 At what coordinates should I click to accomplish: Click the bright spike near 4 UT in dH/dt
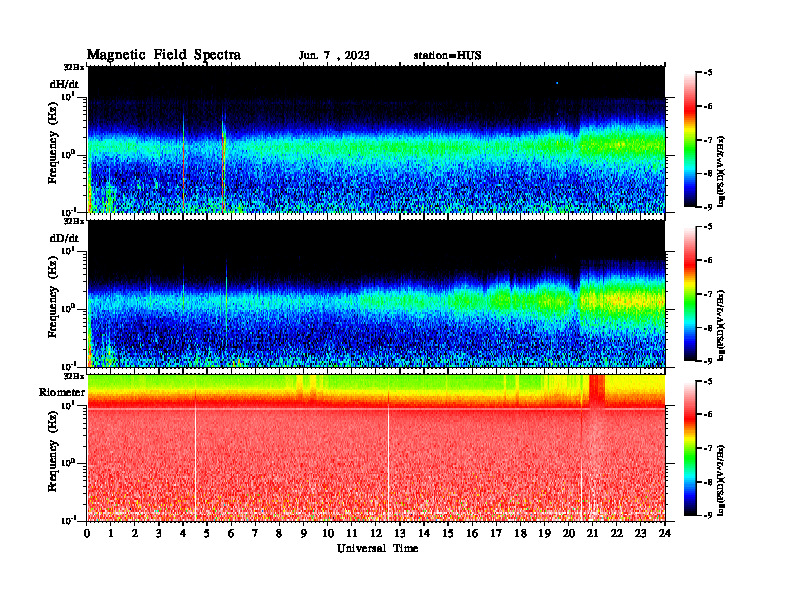[183, 162]
